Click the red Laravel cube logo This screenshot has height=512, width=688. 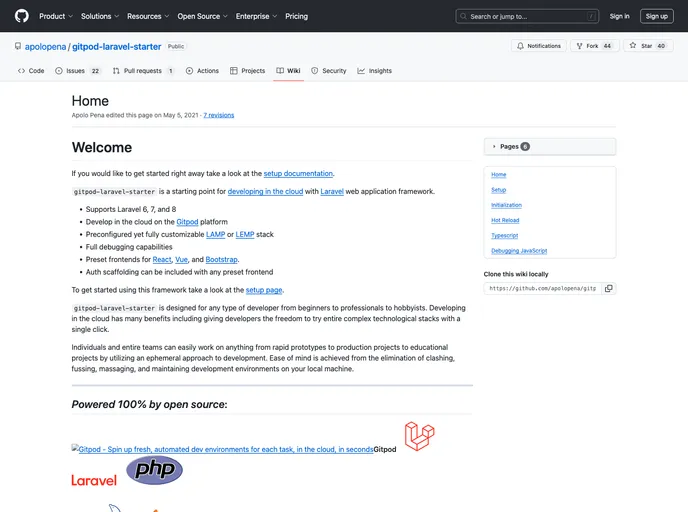[x=419, y=436]
